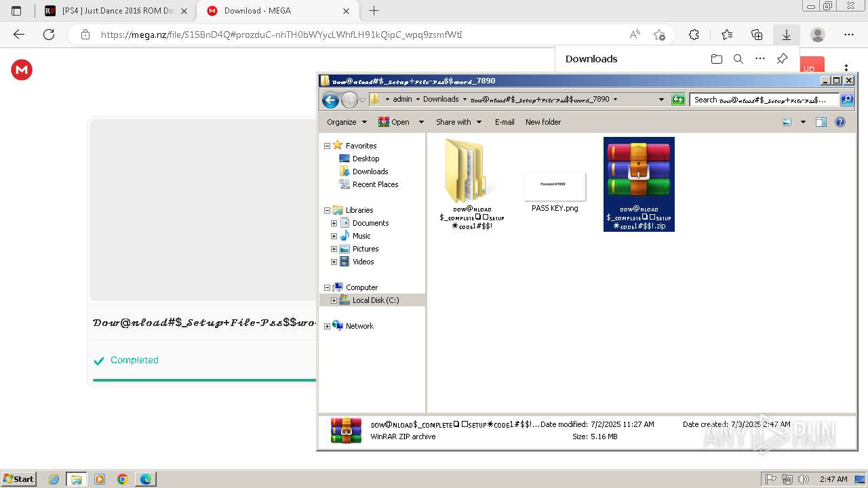The width and height of the screenshot is (868, 488).
Task: Open Edge tab actions menu icon
Action: [16, 11]
